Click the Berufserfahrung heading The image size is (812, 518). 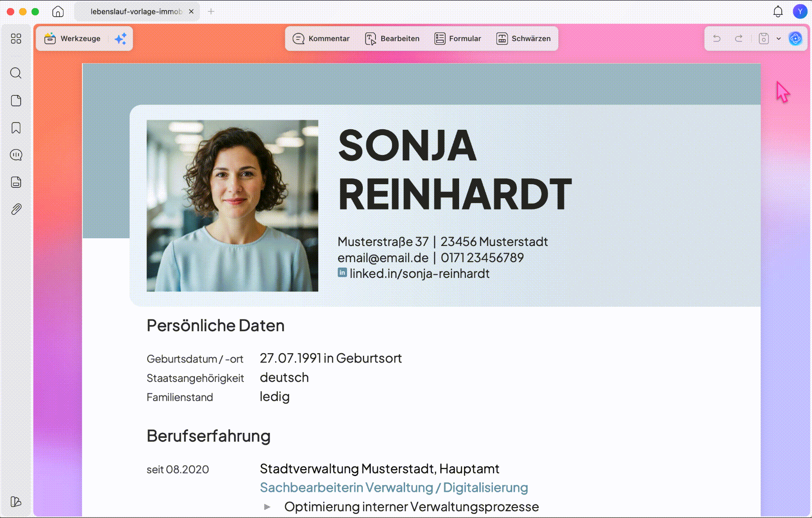(x=208, y=436)
